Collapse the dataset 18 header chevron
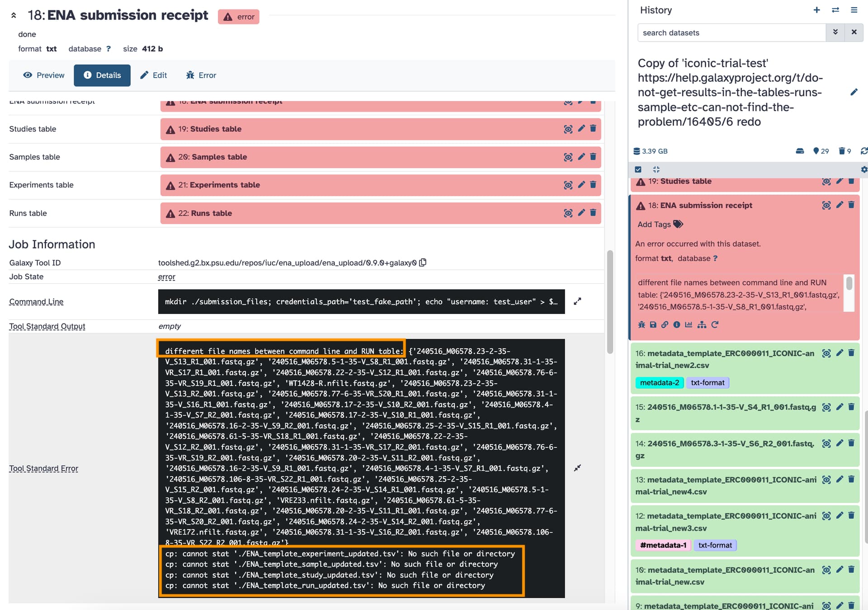Viewport: 868px width, 610px height. (14, 15)
